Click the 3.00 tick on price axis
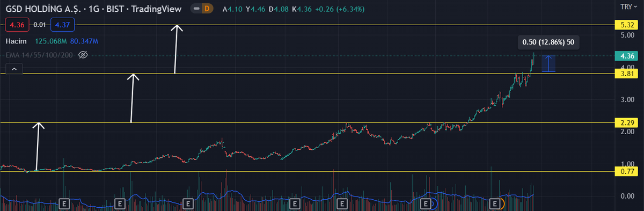This screenshot has width=644, height=211. coord(627,99)
